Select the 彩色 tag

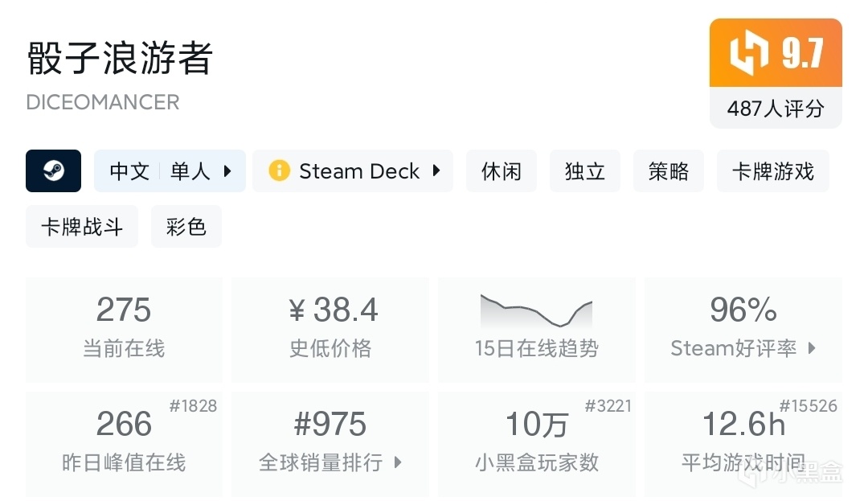(186, 227)
